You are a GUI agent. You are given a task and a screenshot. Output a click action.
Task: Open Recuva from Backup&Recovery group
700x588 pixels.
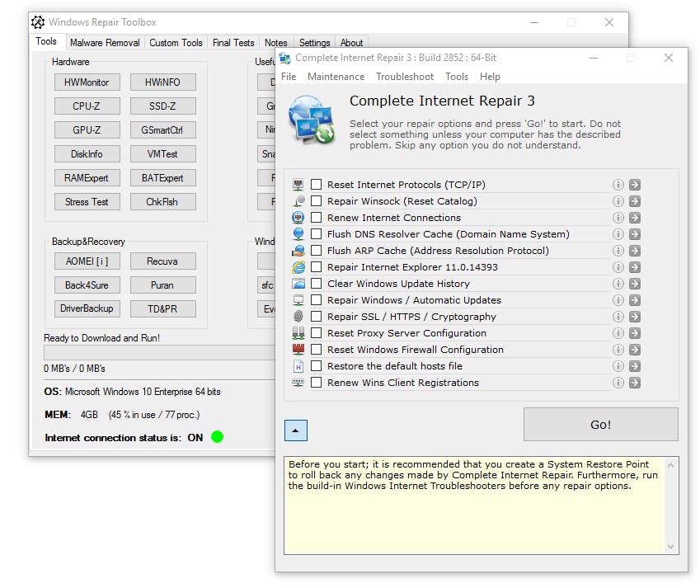pyautogui.click(x=163, y=261)
